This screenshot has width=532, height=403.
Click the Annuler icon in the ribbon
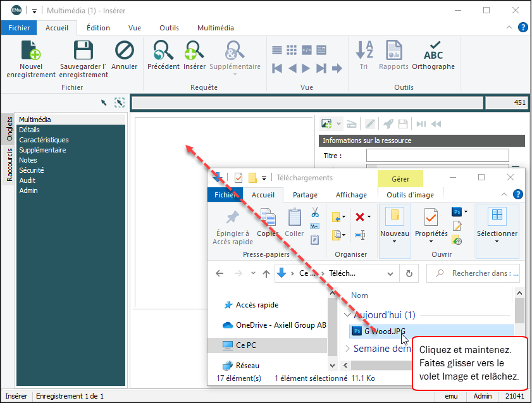click(x=125, y=52)
